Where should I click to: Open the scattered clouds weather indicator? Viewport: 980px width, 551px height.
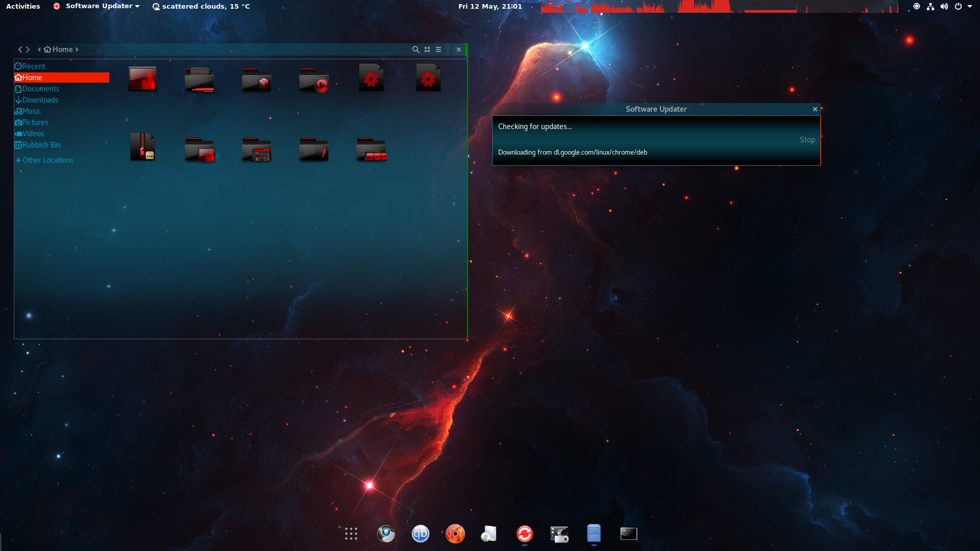tap(201, 6)
